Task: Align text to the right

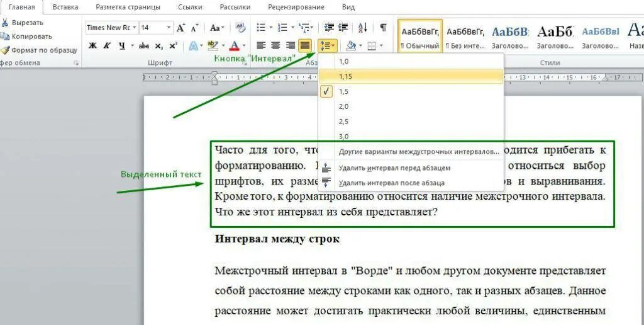Action: tap(291, 46)
